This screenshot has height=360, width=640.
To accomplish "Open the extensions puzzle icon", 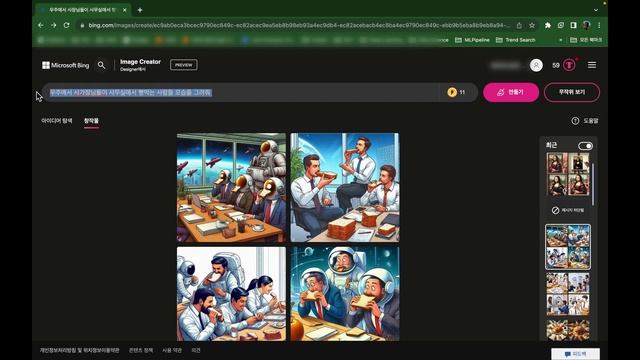I will 548,25.
